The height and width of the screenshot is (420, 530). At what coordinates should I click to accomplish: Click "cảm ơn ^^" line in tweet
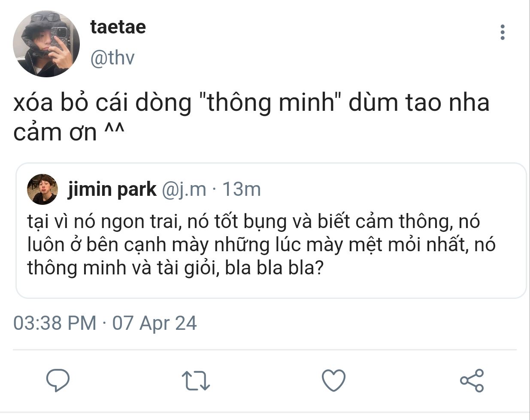pos(69,132)
